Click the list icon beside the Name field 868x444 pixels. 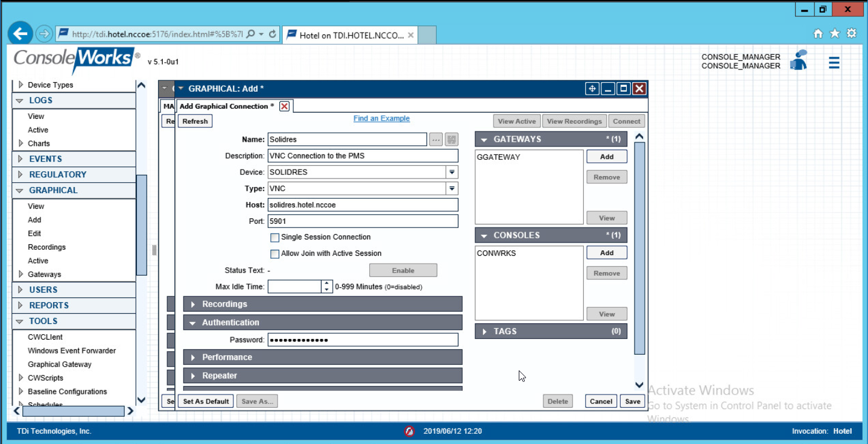pyautogui.click(x=452, y=139)
